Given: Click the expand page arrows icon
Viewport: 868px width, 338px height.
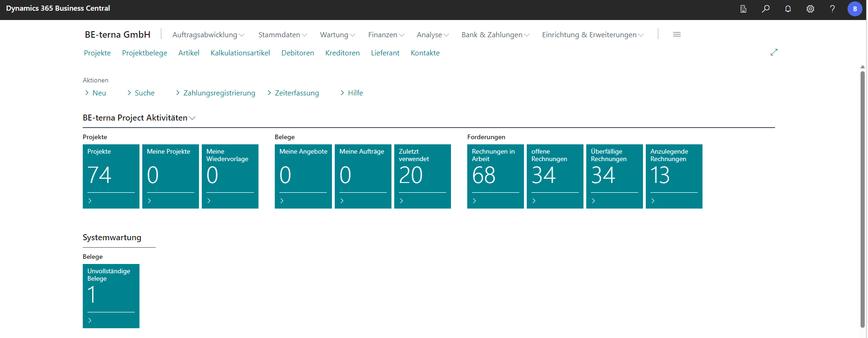Looking at the screenshot, I should [x=774, y=52].
